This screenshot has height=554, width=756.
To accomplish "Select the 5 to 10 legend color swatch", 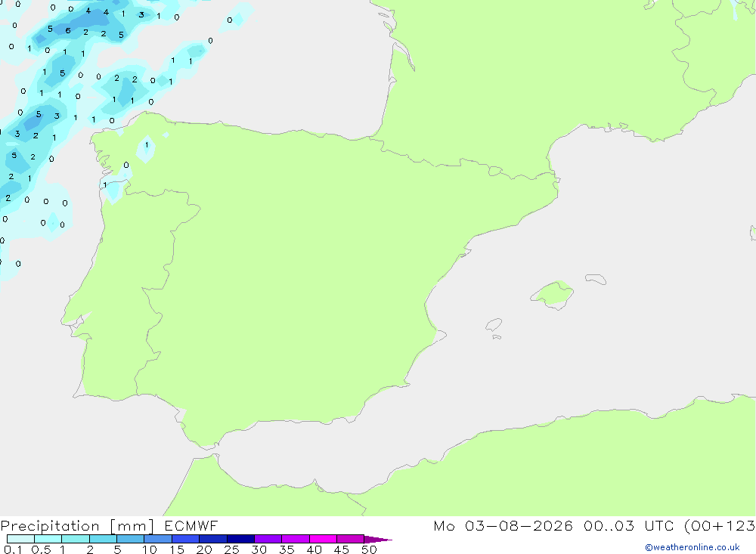I will coord(130,539).
